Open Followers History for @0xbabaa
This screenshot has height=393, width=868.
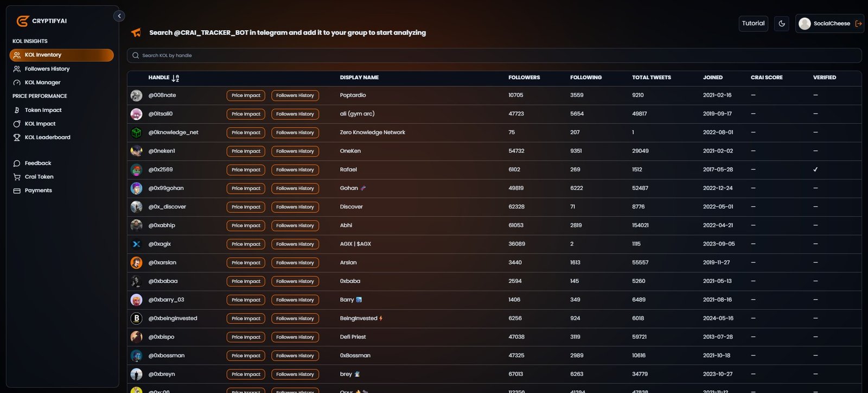[x=295, y=281]
